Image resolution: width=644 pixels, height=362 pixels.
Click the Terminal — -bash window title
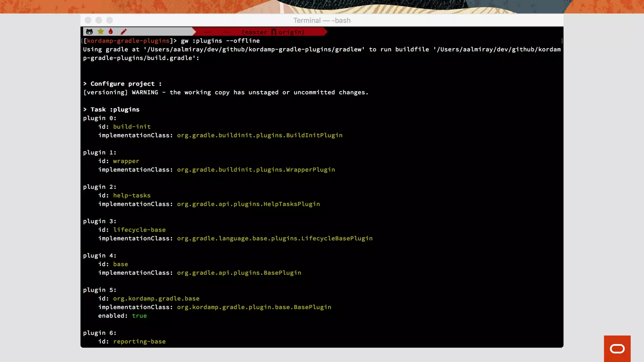click(322, 20)
